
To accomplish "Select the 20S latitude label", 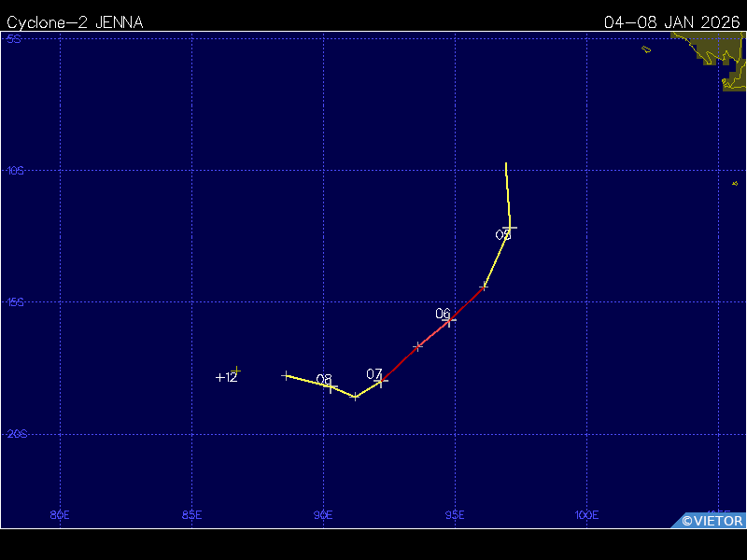I will [15, 434].
